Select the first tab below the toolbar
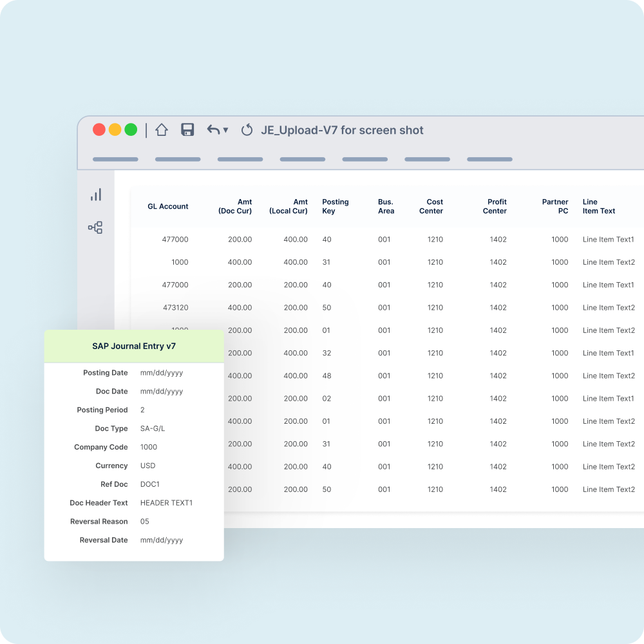This screenshot has width=644, height=644. (x=115, y=159)
